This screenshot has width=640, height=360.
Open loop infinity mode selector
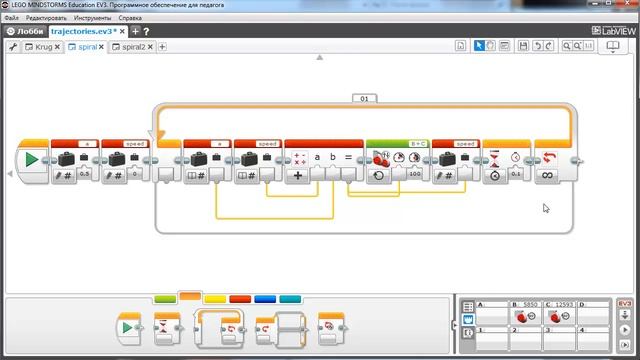pyautogui.click(x=547, y=176)
